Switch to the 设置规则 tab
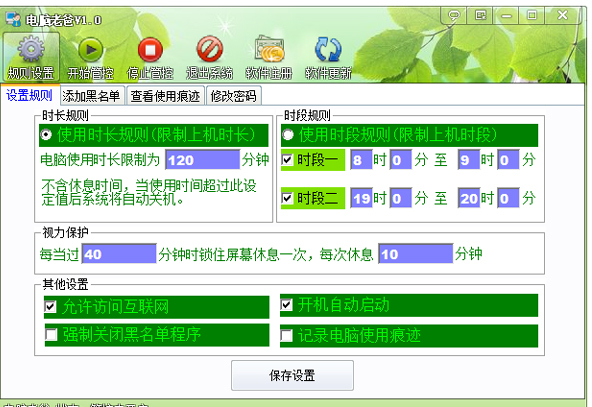Screen dimensions: 592x407 click(29, 95)
